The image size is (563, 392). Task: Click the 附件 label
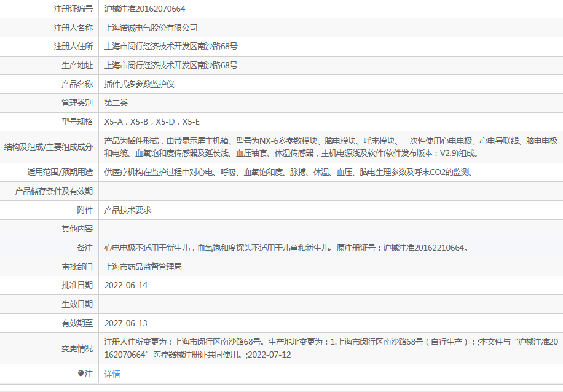click(85, 210)
